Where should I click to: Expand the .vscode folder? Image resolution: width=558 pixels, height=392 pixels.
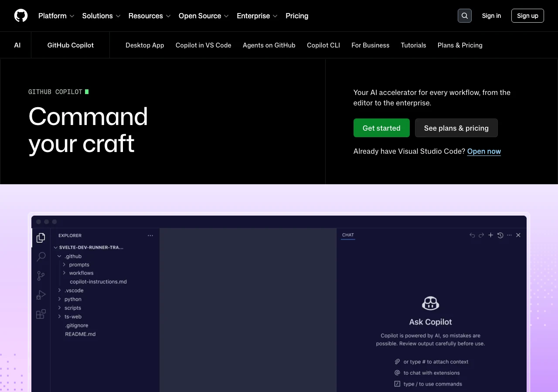click(71, 291)
